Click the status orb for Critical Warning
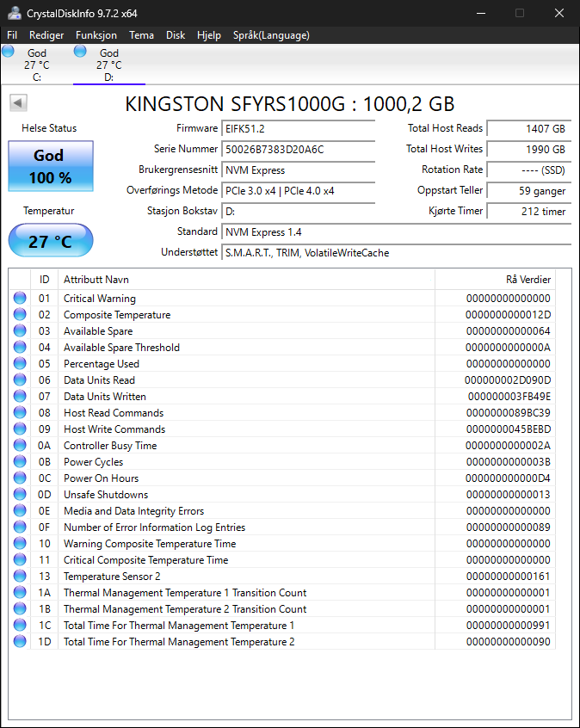Viewport: 580px width, 728px height. 20,298
